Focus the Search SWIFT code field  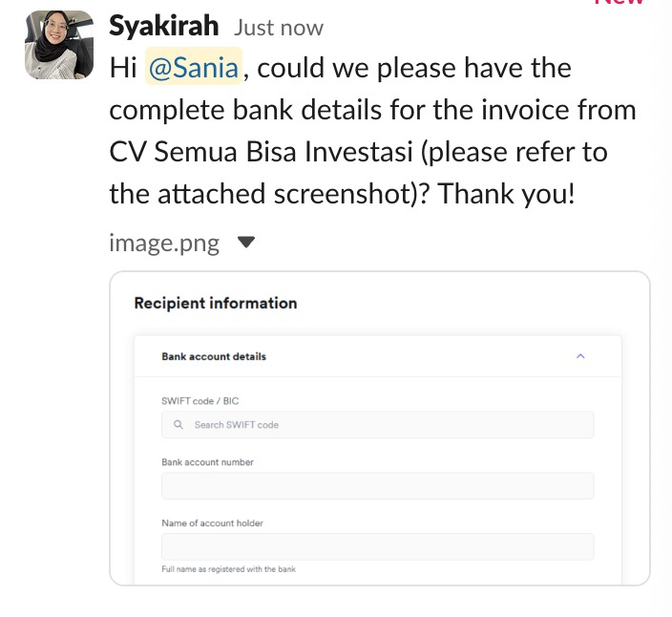[x=382, y=425]
